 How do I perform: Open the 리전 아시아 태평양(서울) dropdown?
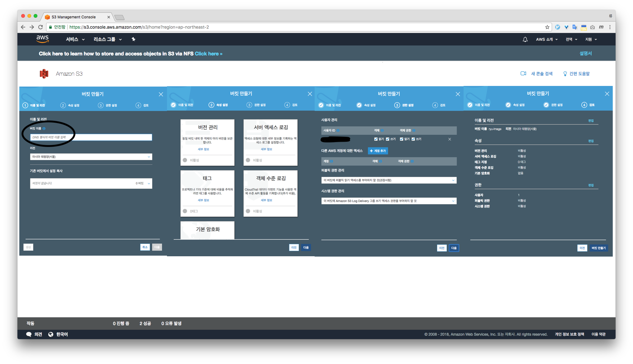(x=91, y=157)
